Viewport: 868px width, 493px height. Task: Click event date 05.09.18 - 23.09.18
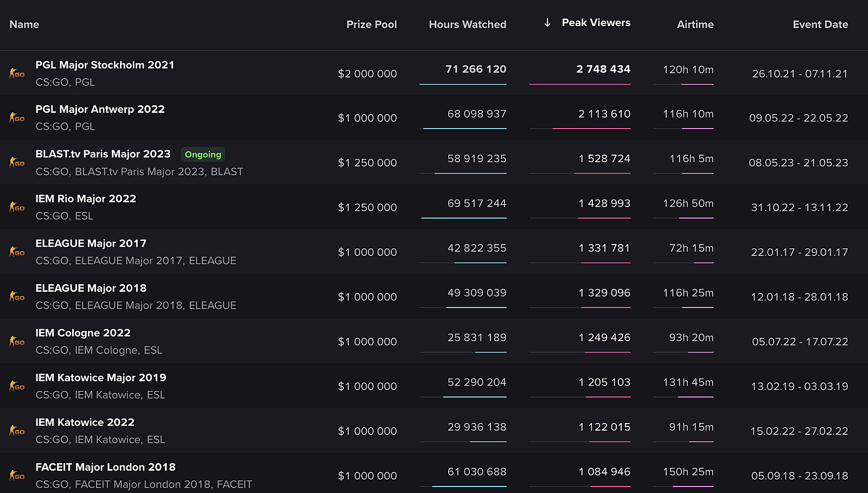click(800, 476)
